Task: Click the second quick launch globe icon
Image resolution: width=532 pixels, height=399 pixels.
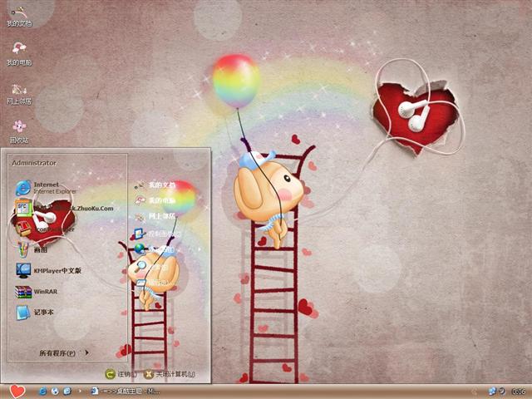Action: coord(55,392)
